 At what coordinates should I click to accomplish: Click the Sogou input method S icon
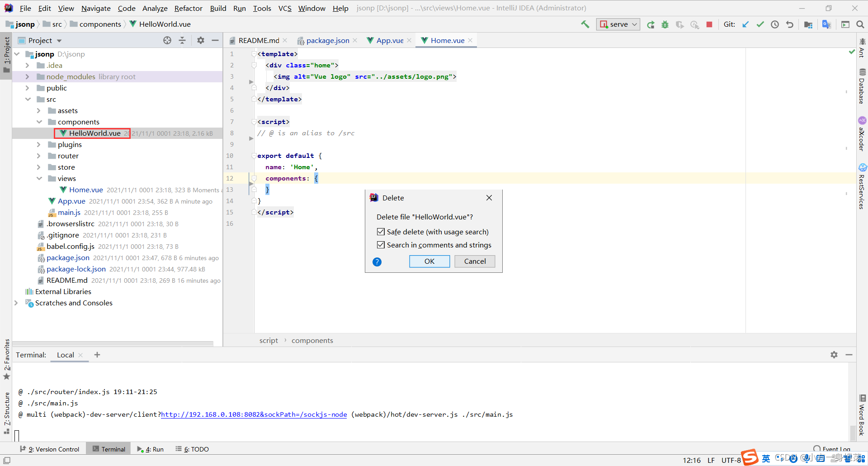[750, 457]
